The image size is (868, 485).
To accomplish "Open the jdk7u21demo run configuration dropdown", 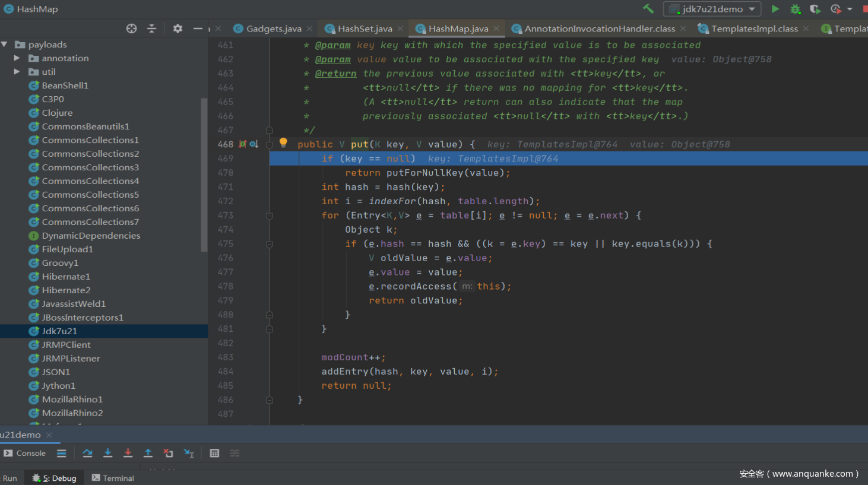I will point(712,9).
